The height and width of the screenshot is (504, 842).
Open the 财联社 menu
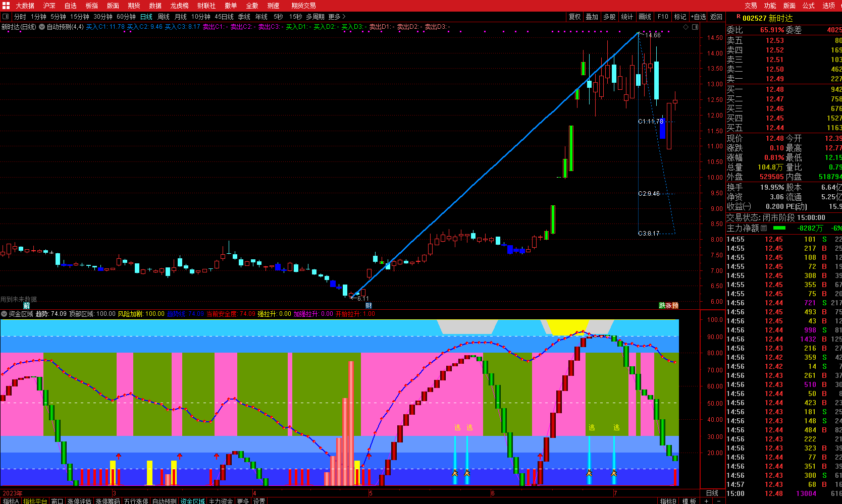coord(206,6)
